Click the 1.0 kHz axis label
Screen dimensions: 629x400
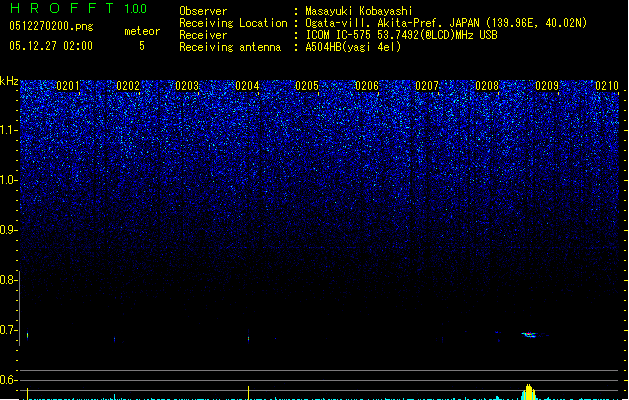tap(8, 180)
